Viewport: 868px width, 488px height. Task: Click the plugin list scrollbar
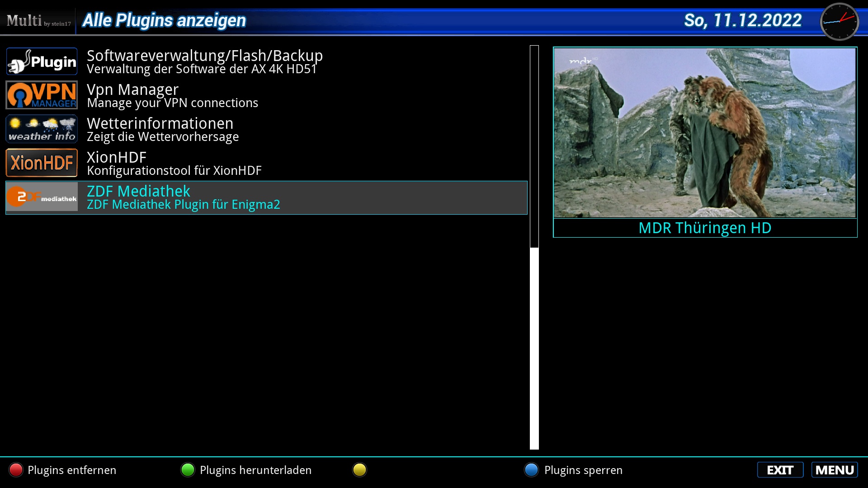pyautogui.click(x=534, y=247)
